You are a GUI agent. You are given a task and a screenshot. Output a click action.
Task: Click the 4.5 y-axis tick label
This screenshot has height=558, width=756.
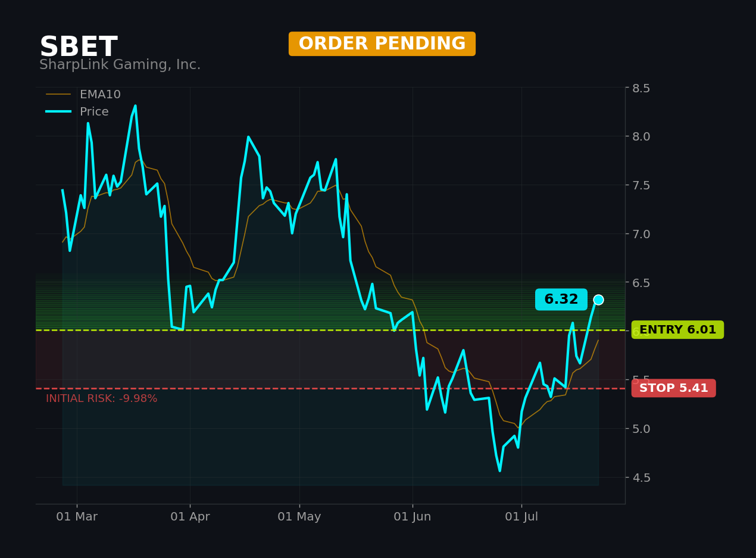[x=642, y=478]
